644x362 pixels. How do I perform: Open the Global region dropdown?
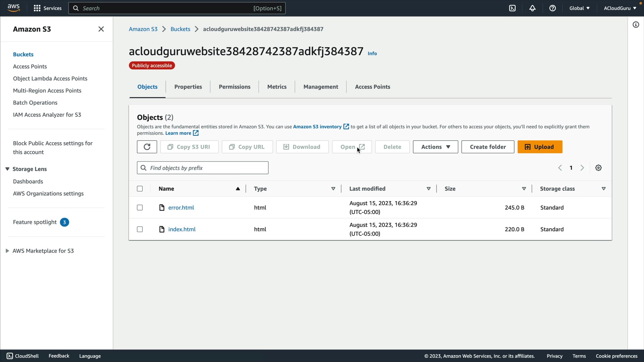[579, 8]
